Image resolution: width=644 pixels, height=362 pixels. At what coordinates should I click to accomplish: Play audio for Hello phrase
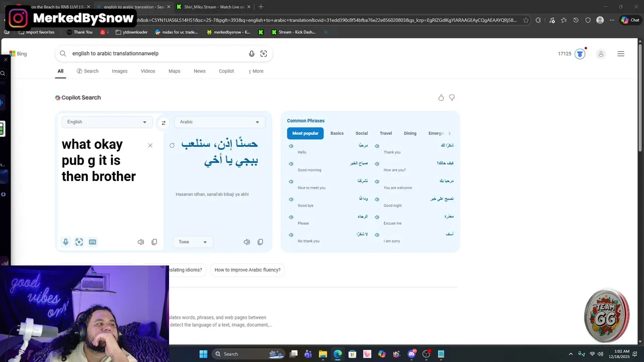coord(291,146)
